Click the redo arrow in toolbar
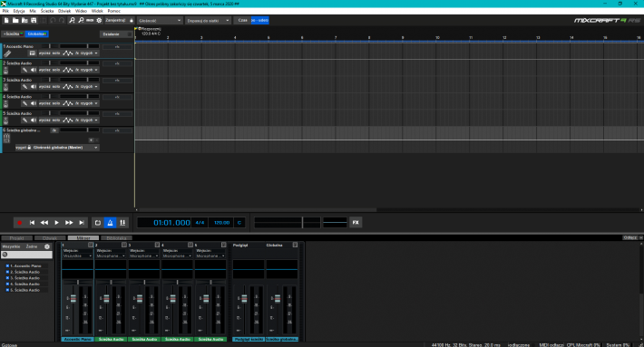 pyautogui.click(x=62, y=20)
